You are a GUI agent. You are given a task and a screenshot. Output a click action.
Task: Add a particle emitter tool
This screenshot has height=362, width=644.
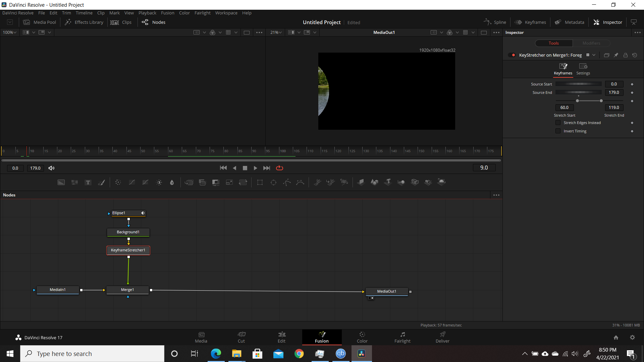coord(317,182)
